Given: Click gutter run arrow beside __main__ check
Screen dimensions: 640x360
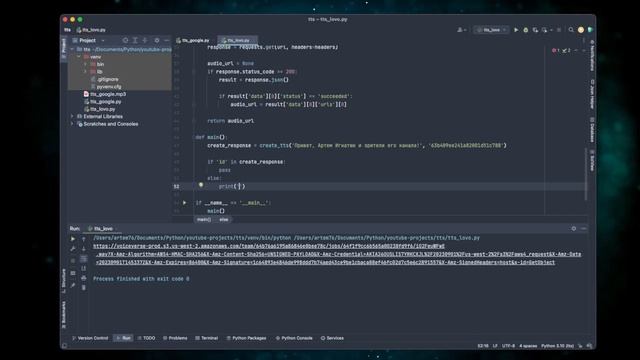Looking at the screenshot, I should point(184,202).
